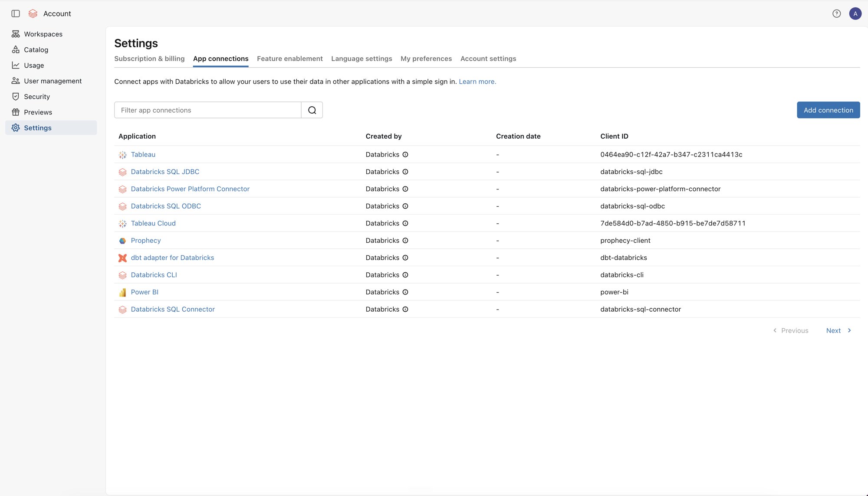Click the Power Platform Connector row icon

123,189
